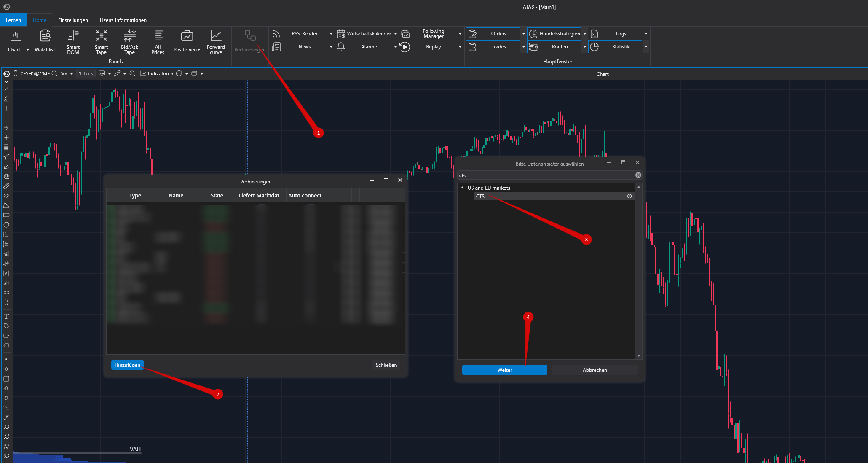The height and width of the screenshot is (463, 868).
Task: Open the Forward curve panel
Action: 216,42
